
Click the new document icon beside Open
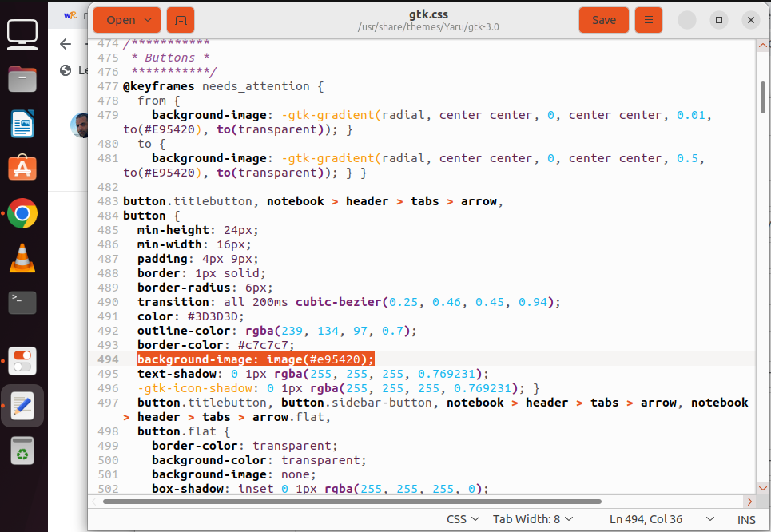click(x=181, y=20)
